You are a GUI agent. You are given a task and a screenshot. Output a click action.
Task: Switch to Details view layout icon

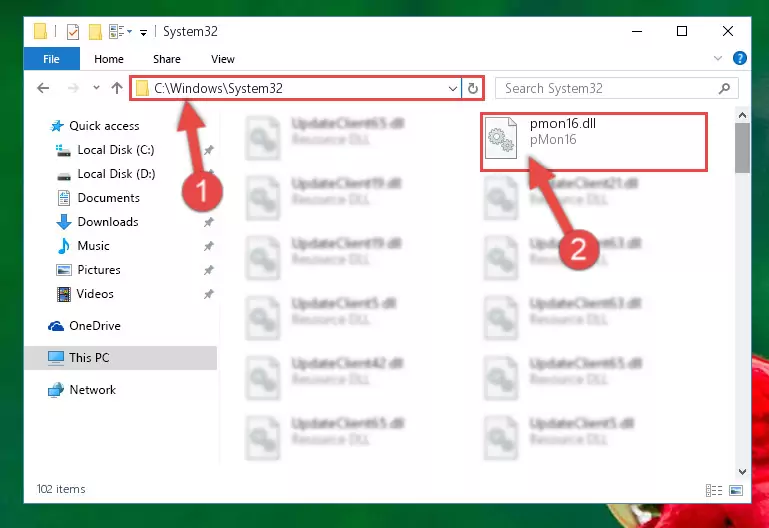pyautogui.click(x=714, y=490)
